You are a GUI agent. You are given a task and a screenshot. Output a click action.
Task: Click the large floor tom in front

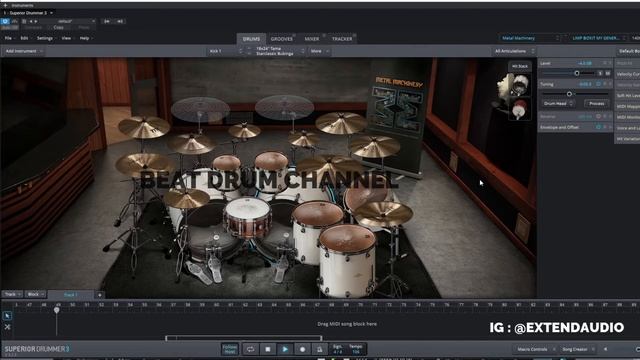pyautogui.click(x=347, y=259)
